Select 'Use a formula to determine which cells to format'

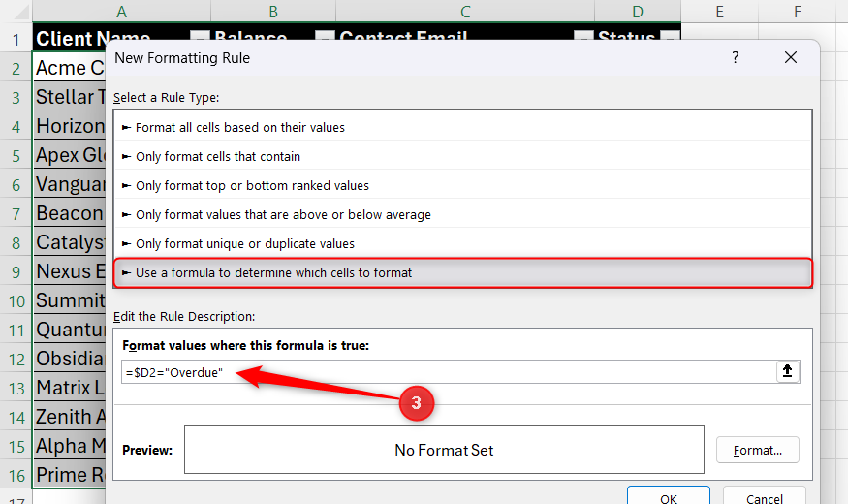tap(463, 273)
